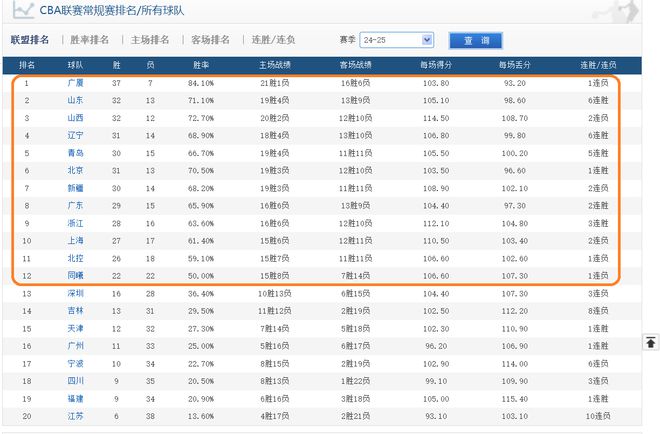Open the 福建 team link
Image resolution: width=660 pixels, height=434 pixels.
(x=75, y=399)
